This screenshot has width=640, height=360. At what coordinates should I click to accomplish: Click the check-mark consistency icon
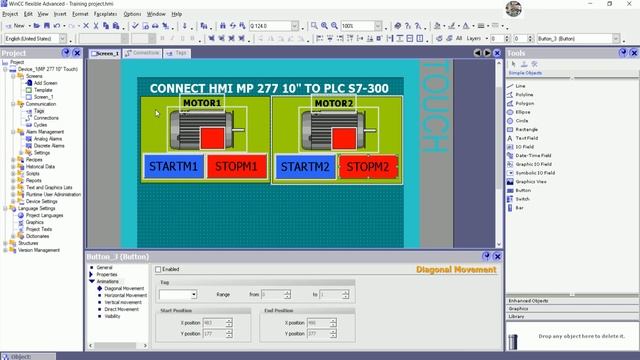(135, 26)
